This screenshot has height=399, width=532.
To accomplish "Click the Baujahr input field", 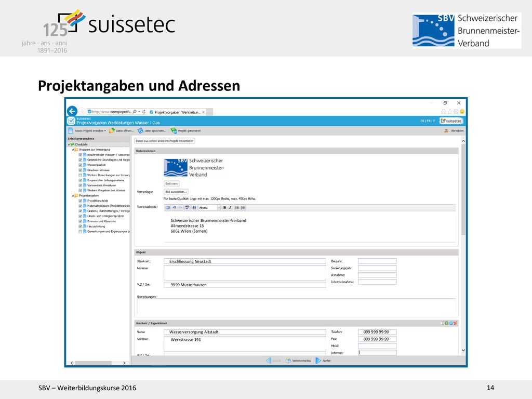I will 377,261.
